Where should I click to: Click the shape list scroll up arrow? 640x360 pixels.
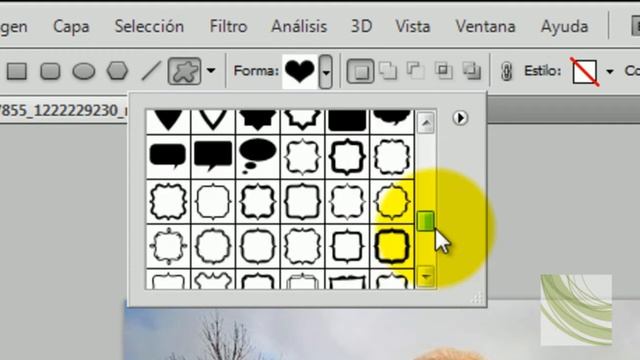pyautogui.click(x=426, y=122)
